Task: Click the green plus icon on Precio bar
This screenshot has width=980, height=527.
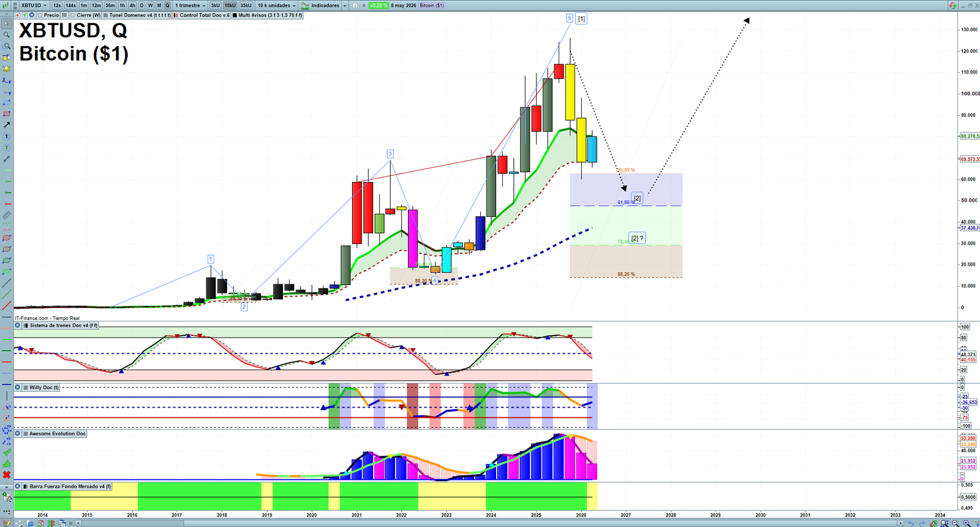Action: [24, 15]
